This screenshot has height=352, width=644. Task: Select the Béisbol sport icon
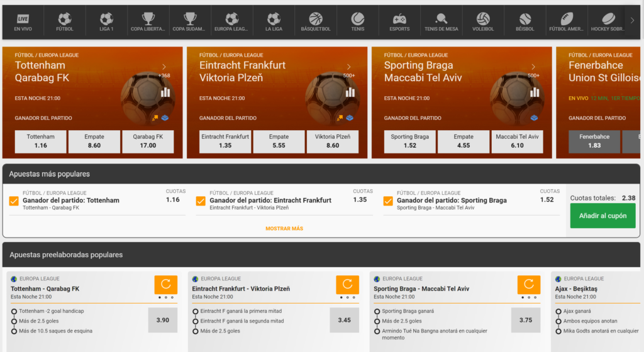(525, 23)
